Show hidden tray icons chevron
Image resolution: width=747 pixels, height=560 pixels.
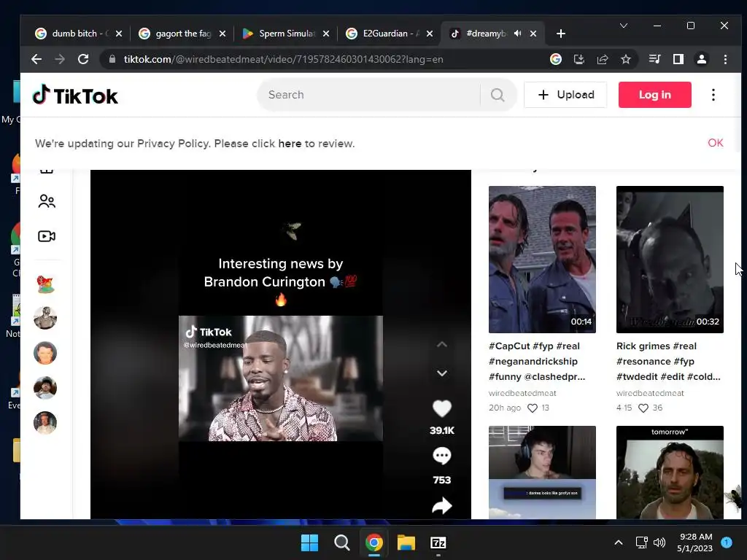(x=619, y=542)
